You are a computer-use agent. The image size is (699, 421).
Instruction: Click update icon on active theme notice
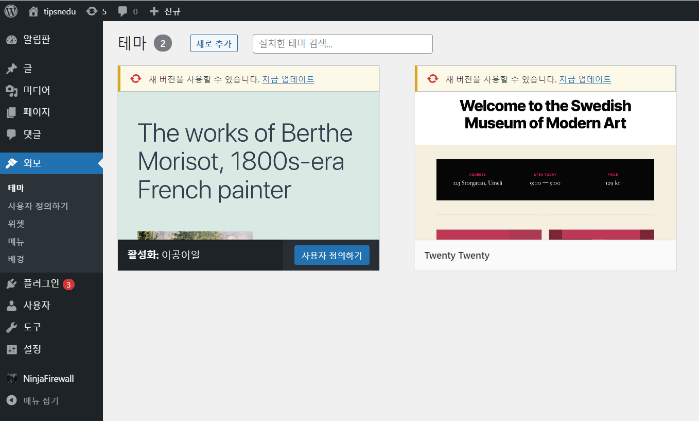pyautogui.click(x=136, y=79)
